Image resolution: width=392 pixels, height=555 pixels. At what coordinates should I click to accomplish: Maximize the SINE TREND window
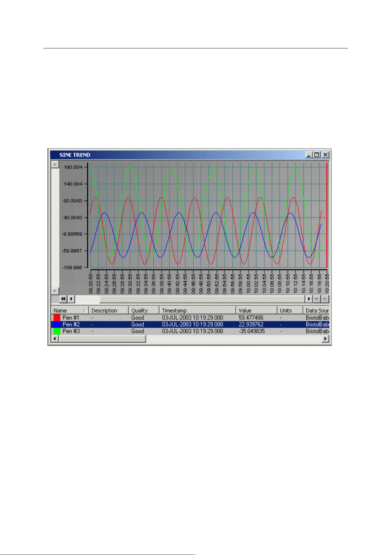coord(317,155)
